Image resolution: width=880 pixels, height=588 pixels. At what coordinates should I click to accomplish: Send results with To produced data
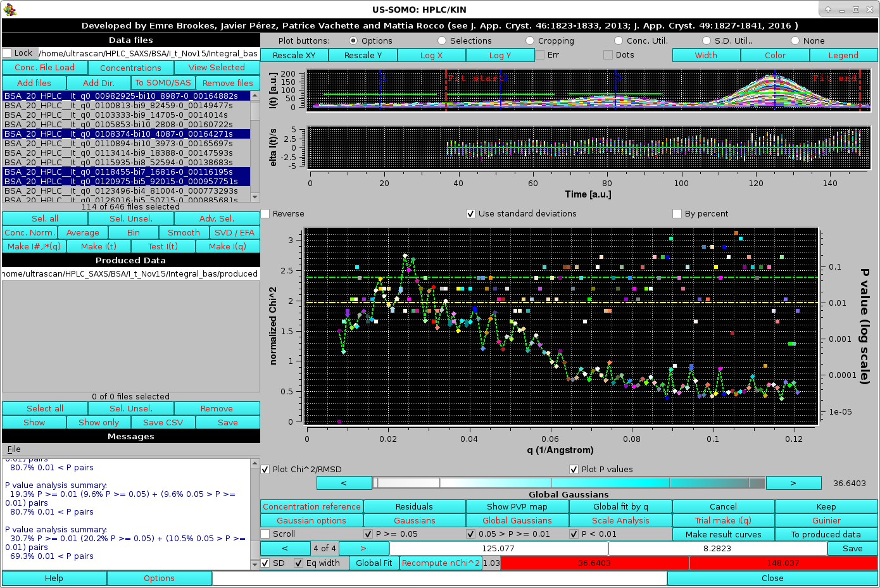point(826,534)
